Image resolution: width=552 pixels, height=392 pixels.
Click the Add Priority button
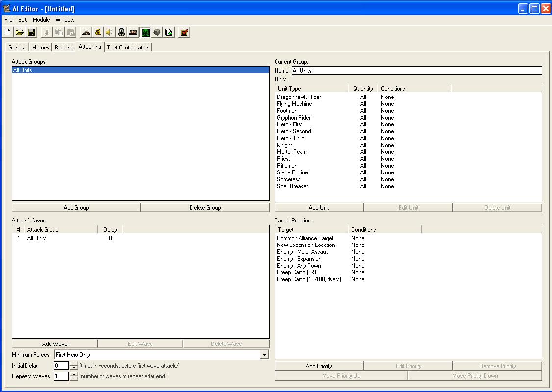(319, 366)
